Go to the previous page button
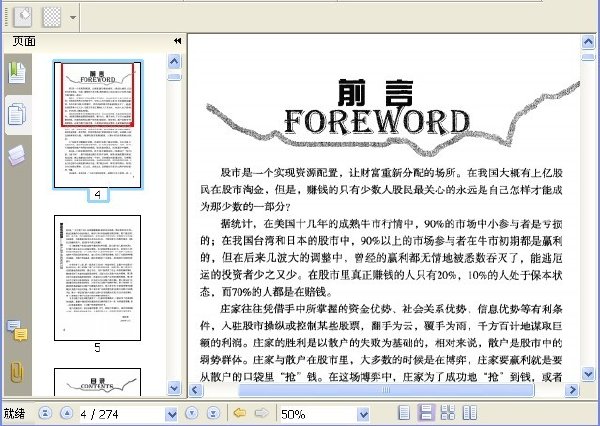Screen dimensions: 600x426 (x=67, y=413)
